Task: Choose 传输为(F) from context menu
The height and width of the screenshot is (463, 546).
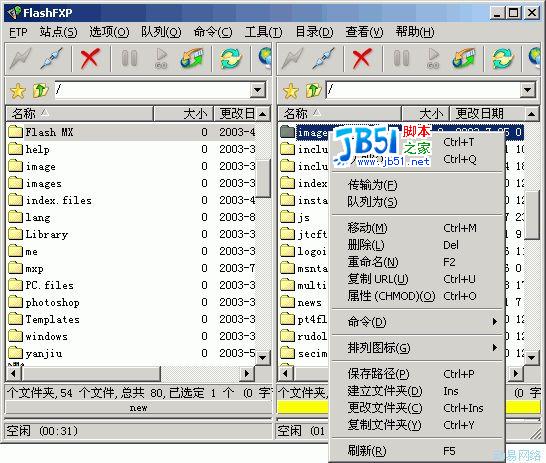Action: coord(418,185)
